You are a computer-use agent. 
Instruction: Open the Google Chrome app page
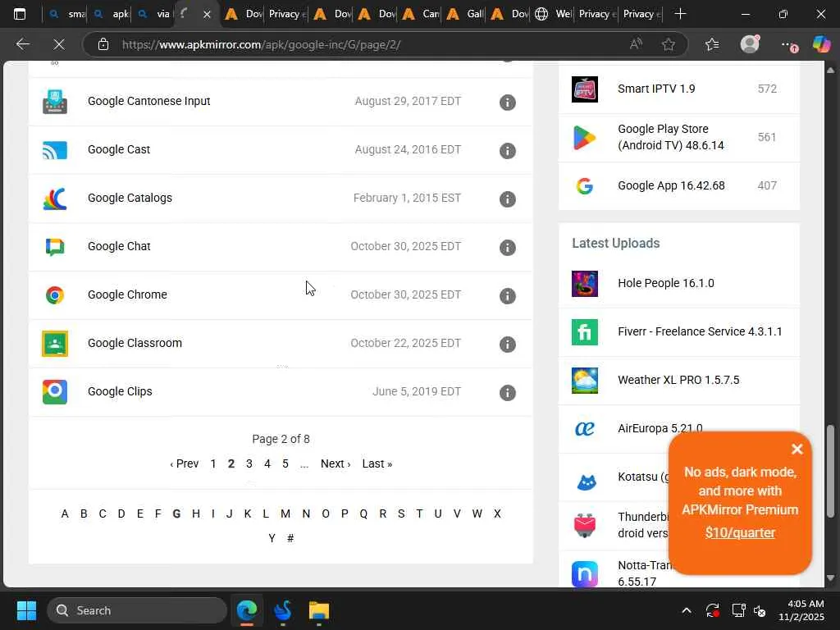[x=127, y=294]
